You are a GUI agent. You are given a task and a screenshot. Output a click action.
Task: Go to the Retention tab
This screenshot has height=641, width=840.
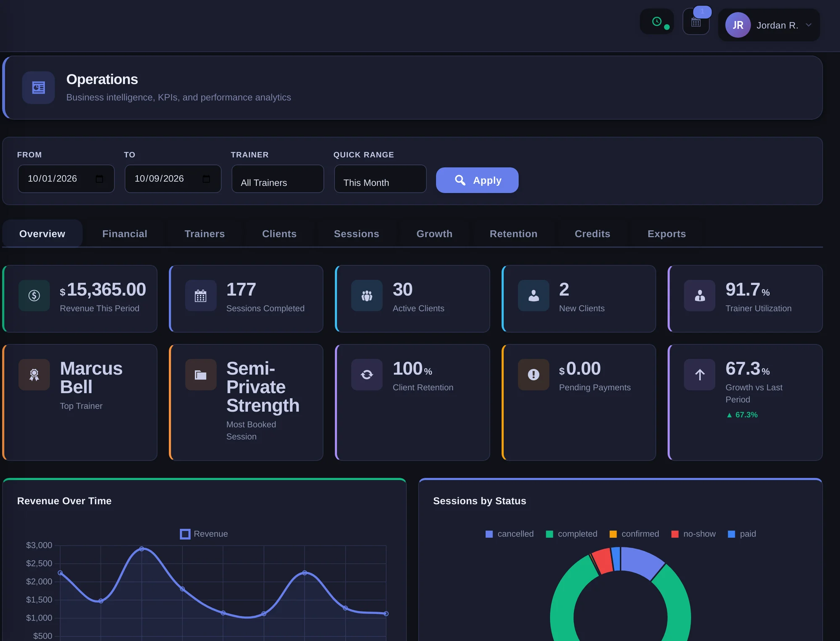(x=513, y=234)
